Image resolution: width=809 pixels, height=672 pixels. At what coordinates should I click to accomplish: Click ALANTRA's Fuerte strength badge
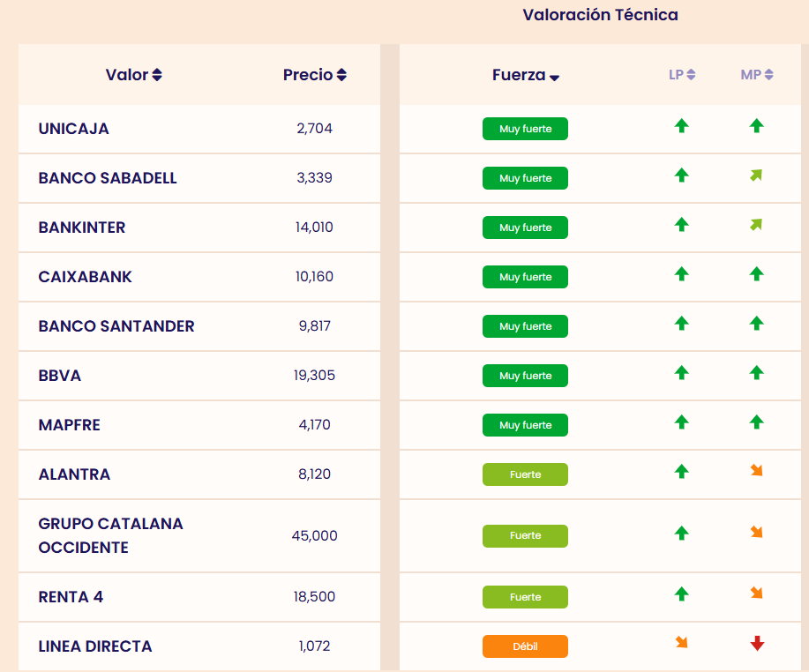click(525, 474)
